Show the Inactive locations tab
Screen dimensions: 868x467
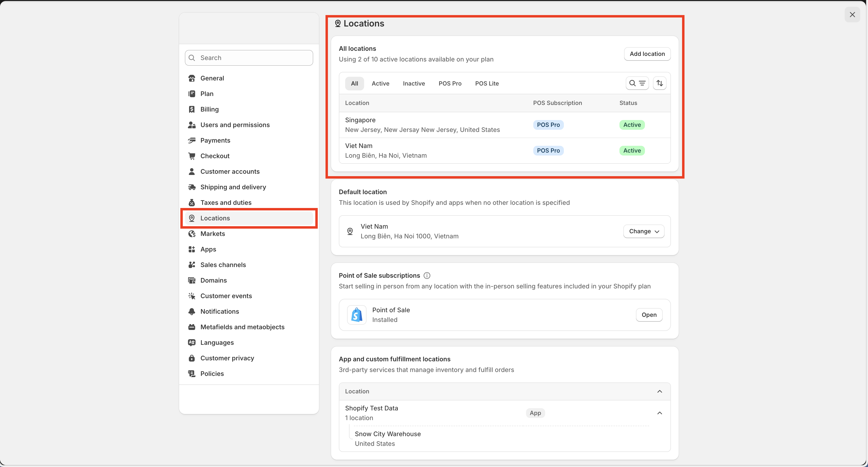pos(413,83)
